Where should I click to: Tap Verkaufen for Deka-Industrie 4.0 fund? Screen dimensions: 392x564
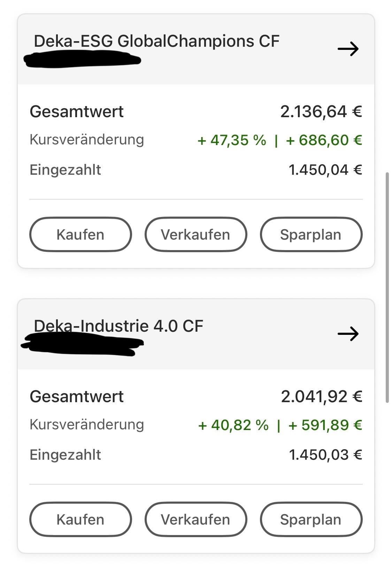195,519
